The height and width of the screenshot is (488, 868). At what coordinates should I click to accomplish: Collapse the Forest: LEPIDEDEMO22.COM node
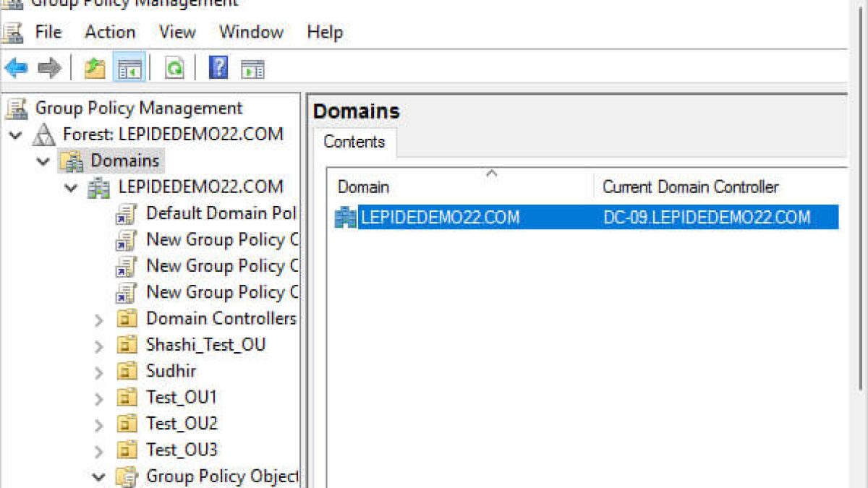16,135
